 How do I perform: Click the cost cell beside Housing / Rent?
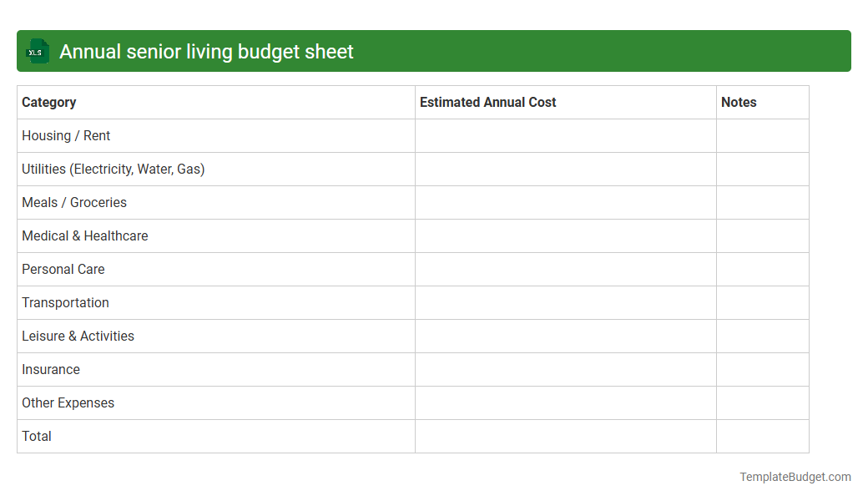click(x=564, y=135)
